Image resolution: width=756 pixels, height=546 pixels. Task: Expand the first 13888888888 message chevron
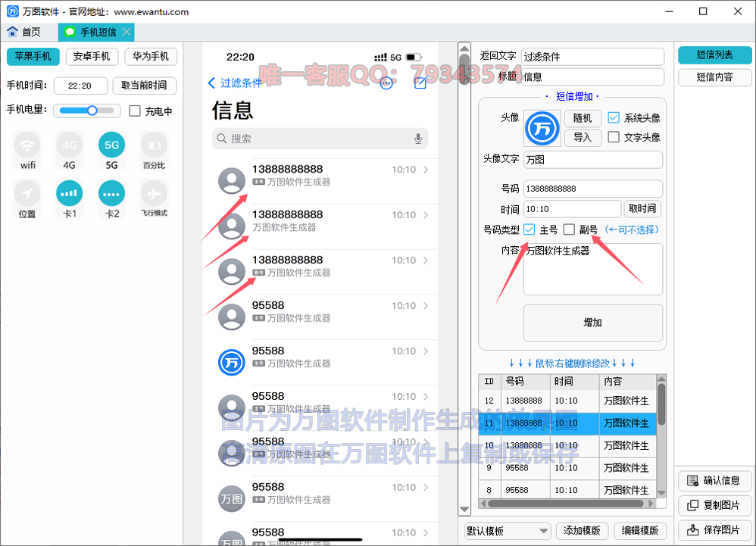tap(426, 170)
